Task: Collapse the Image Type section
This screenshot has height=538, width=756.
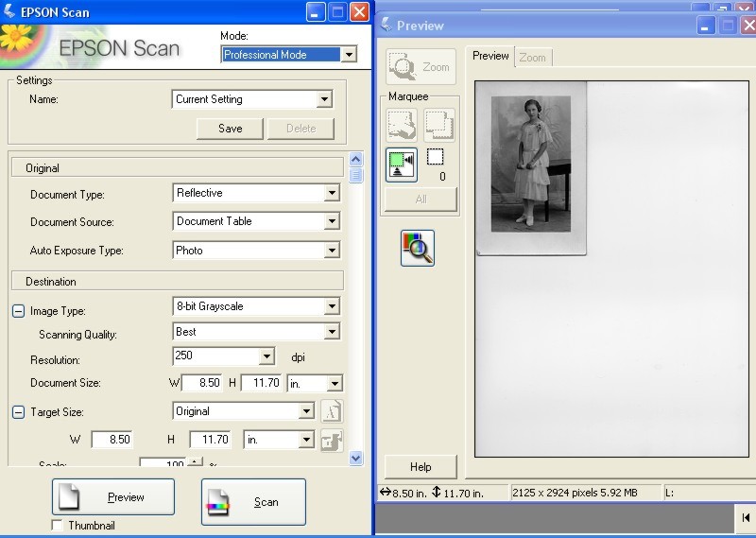Action: pos(19,310)
